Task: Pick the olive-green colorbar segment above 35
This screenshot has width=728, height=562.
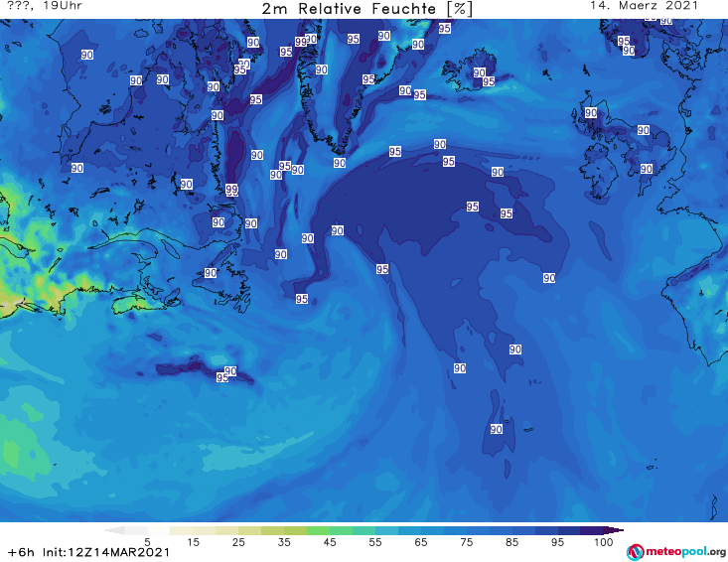Action: pos(295,530)
